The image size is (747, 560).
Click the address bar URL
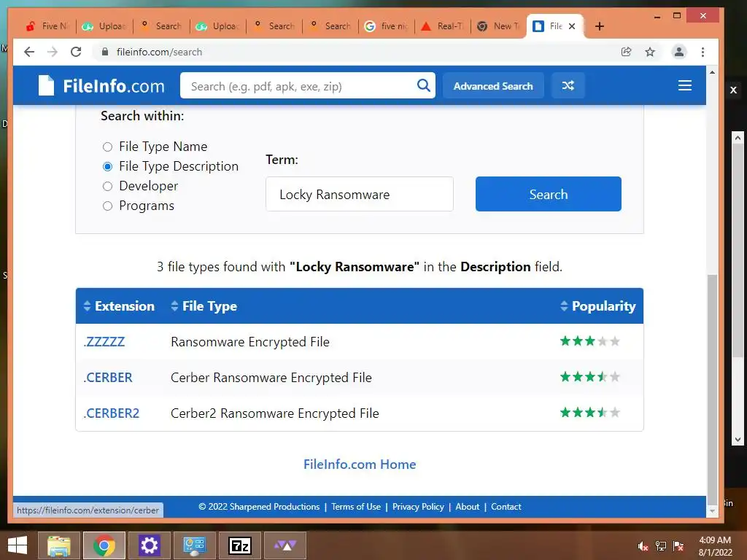coord(159,52)
